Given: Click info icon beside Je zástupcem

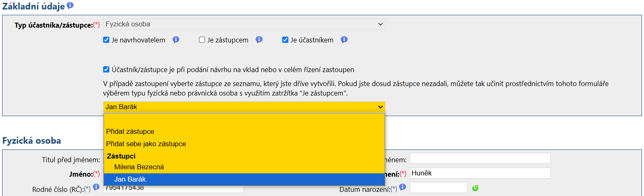Looking at the screenshot, I should pyautogui.click(x=259, y=40).
